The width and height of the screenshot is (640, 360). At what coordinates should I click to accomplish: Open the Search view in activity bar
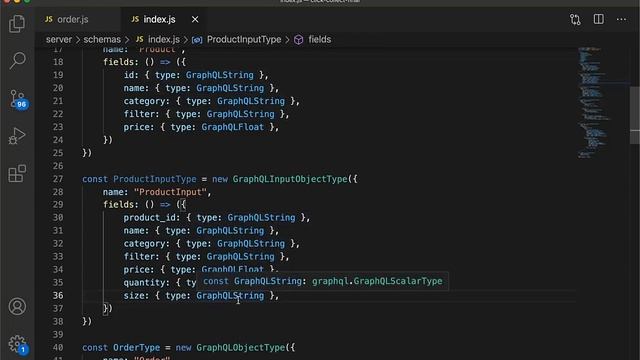(17, 61)
